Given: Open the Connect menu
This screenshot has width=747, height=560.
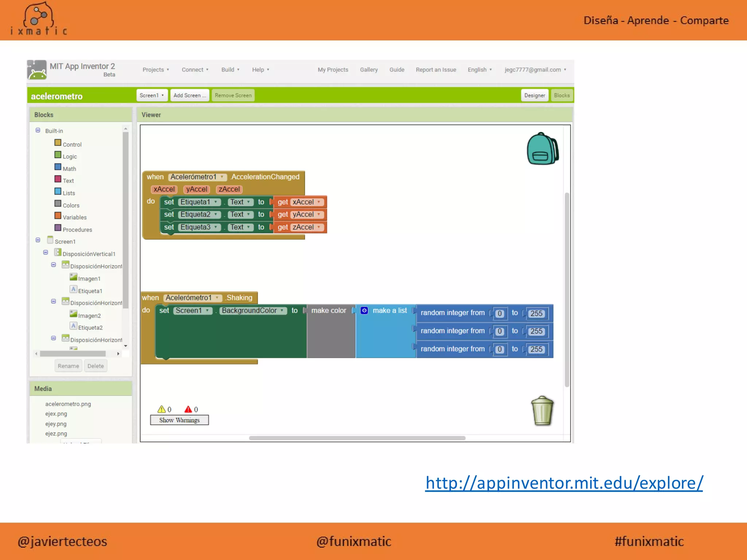Looking at the screenshot, I should tap(195, 70).
